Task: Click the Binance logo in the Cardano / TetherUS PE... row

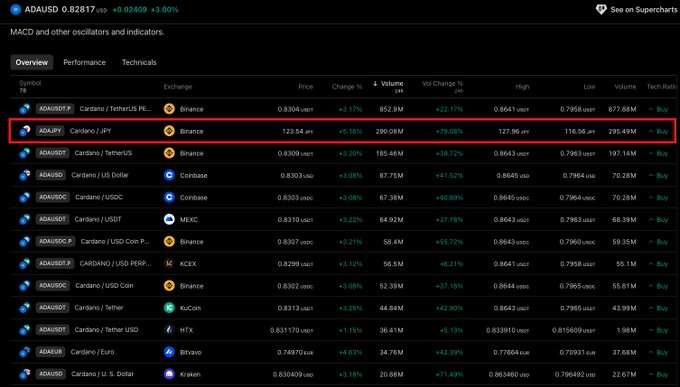Action: 169,108
